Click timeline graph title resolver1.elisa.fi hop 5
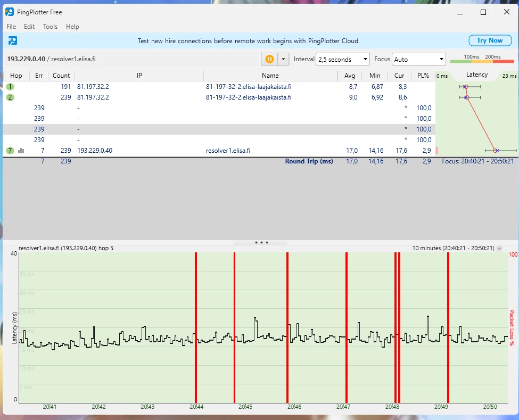 click(66, 248)
